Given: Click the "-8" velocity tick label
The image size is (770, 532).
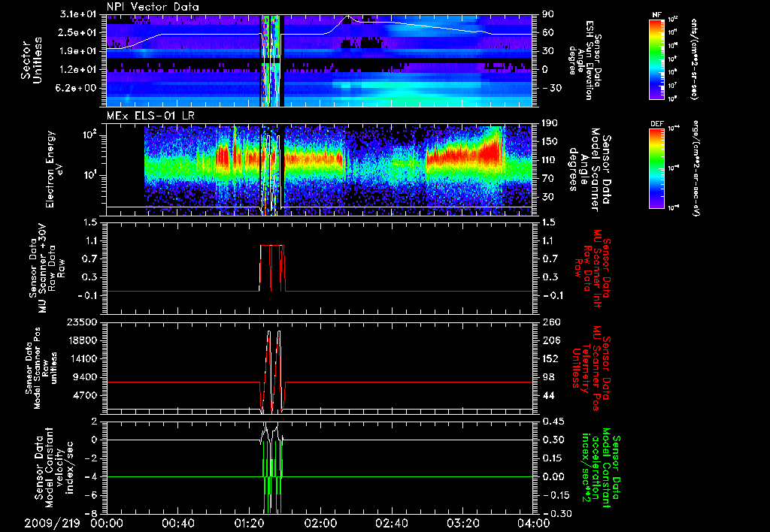Looking at the screenshot, I should (x=92, y=513).
